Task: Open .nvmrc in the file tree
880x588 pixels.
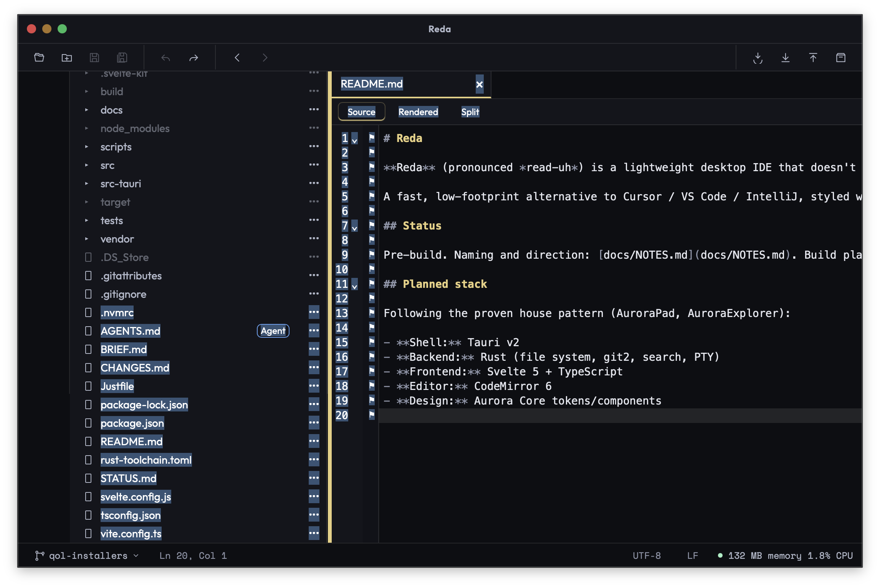Action: click(x=117, y=312)
